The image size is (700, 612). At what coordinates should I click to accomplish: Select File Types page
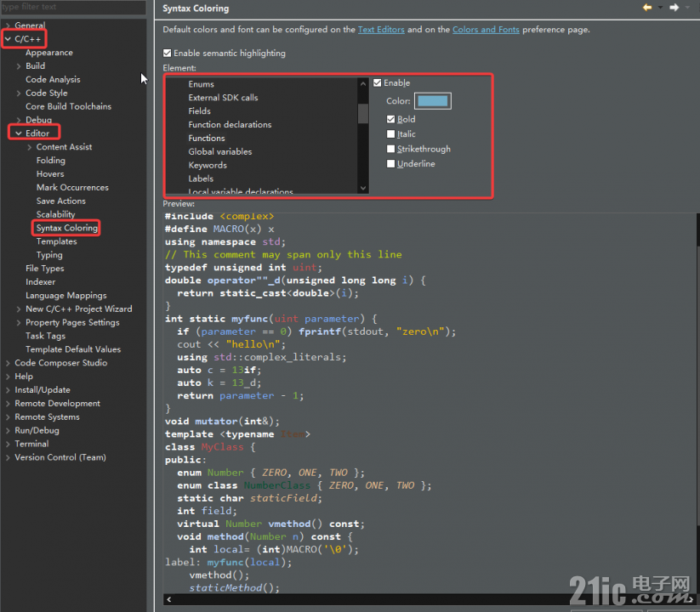pos(44,269)
